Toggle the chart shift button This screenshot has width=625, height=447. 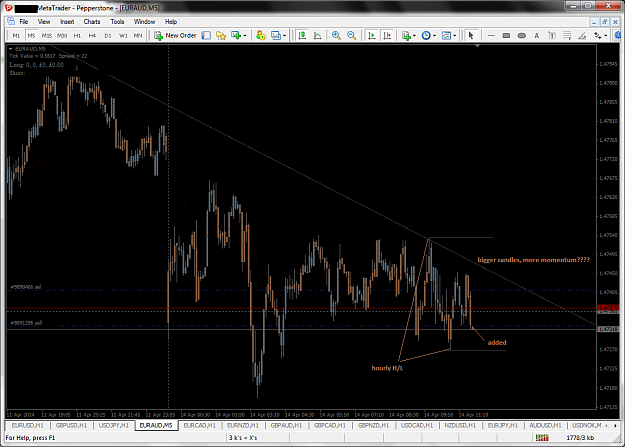click(x=387, y=35)
